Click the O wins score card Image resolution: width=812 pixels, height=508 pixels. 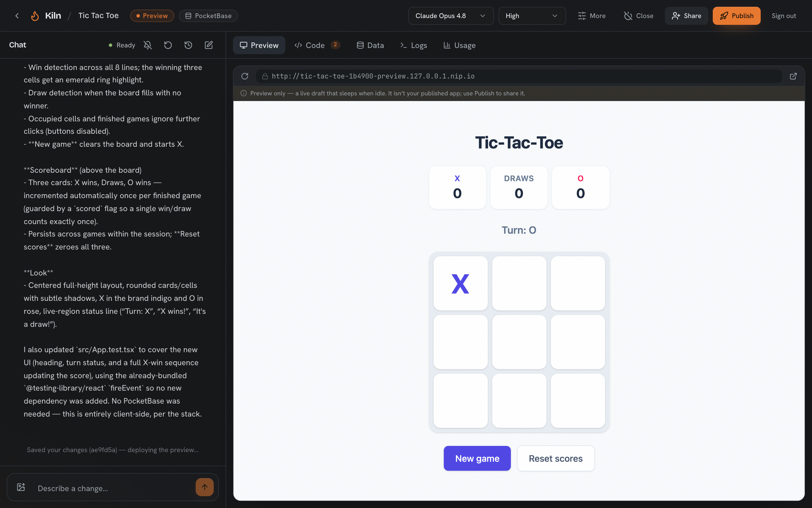[581, 187]
